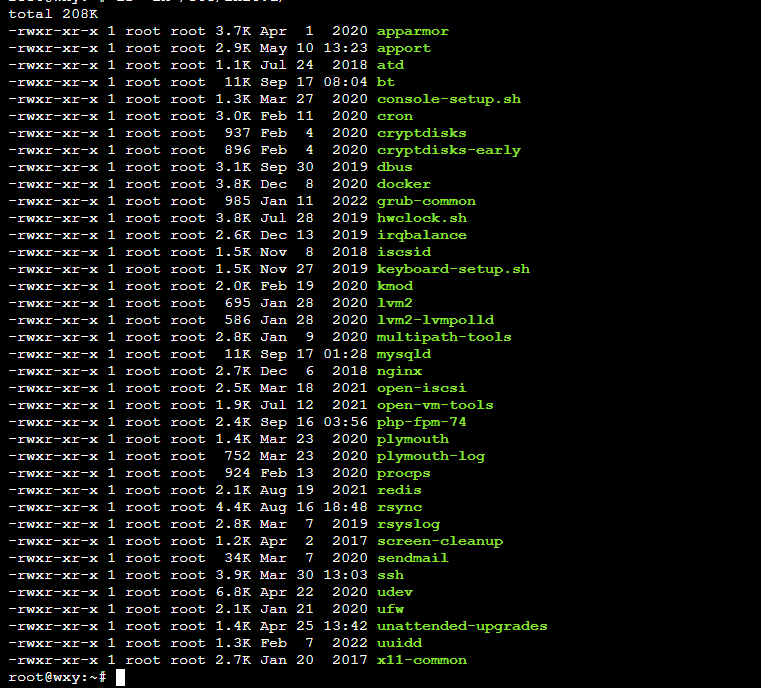This screenshot has width=761, height=688.
Task: Select the rsyslog file name
Action: click(x=409, y=524)
